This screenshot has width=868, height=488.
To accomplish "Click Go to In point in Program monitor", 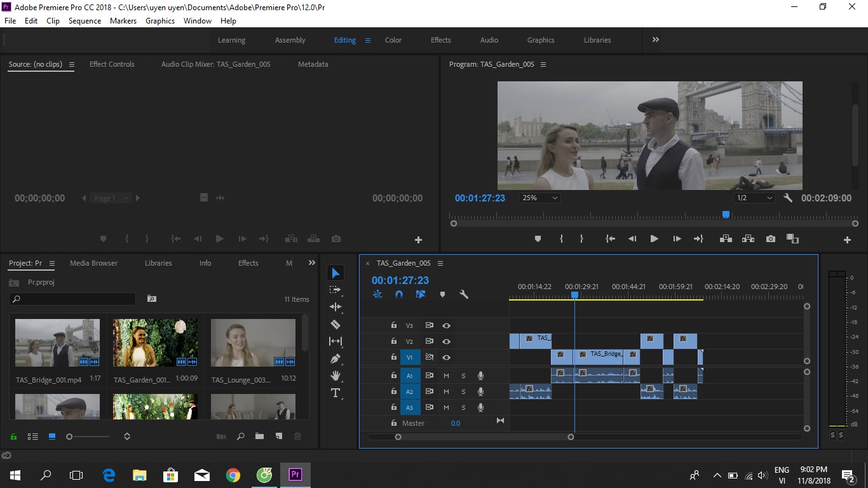I will pyautogui.click(x=610, y=239).
